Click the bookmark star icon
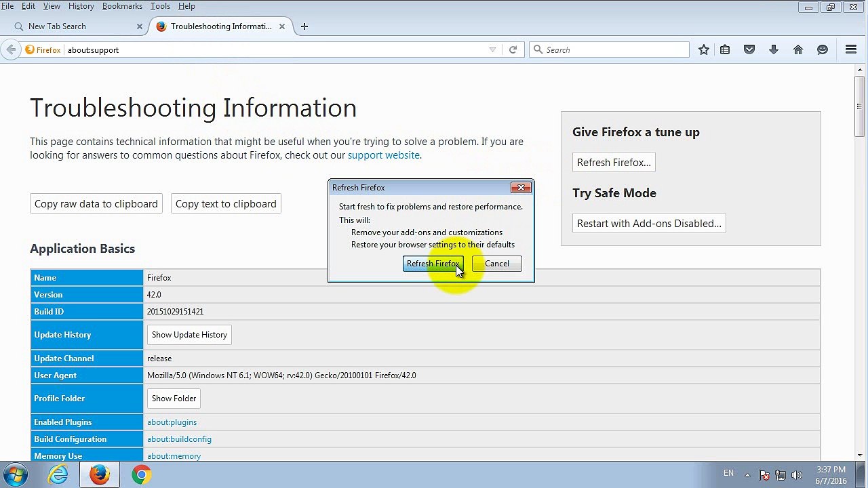This screenshot has height=488, width=868. (704, 49)
